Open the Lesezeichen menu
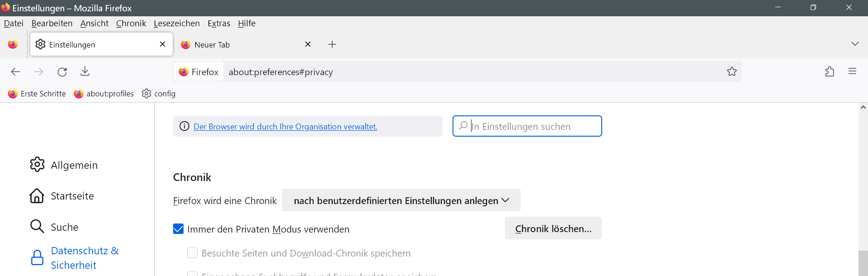This screenshot has height=276, width=868. coord(176,24)
